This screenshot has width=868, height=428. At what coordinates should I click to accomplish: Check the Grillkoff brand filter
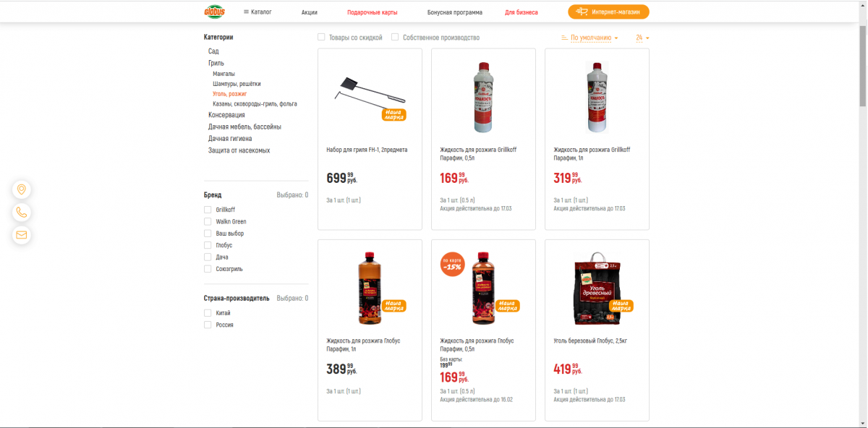[208, 210]
